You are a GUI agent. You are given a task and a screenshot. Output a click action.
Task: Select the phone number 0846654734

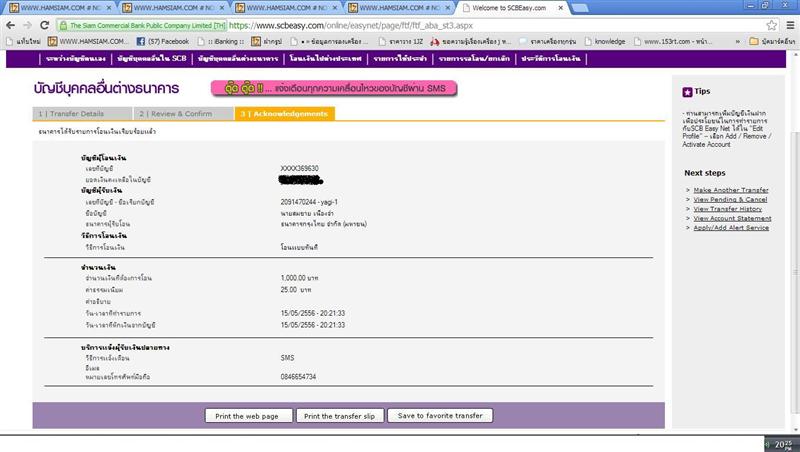pos(298,376)
